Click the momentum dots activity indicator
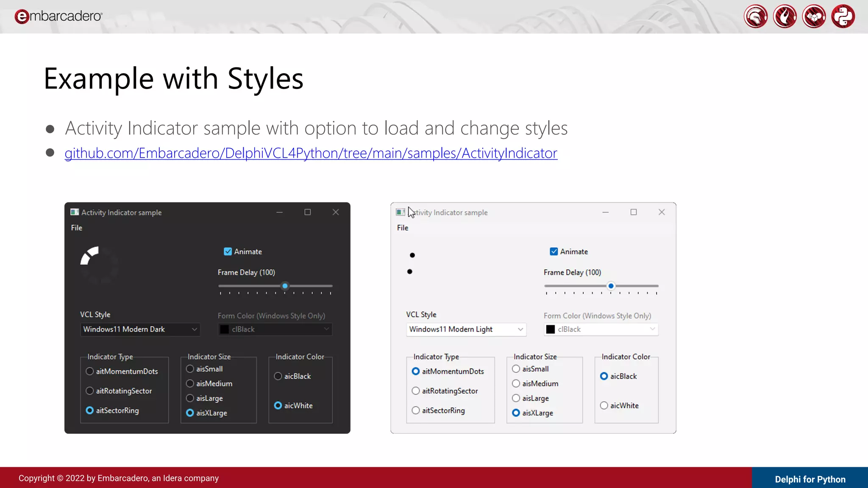 (x=411, y=263)
